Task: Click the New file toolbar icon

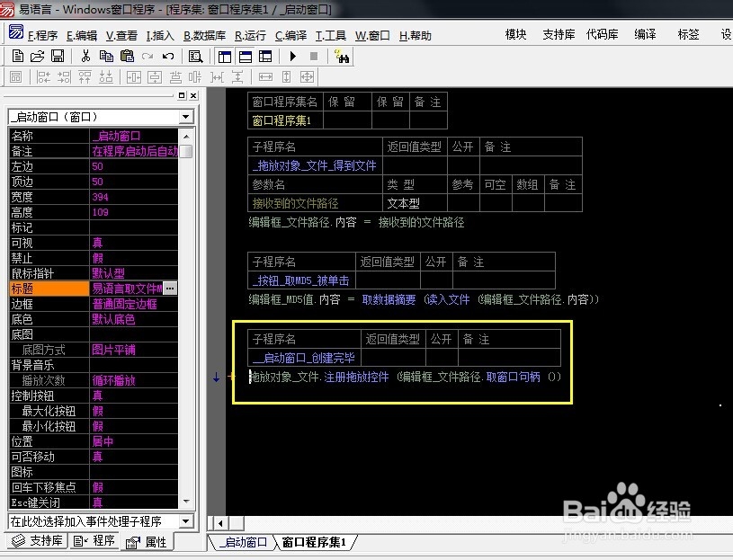Action: 17,57
